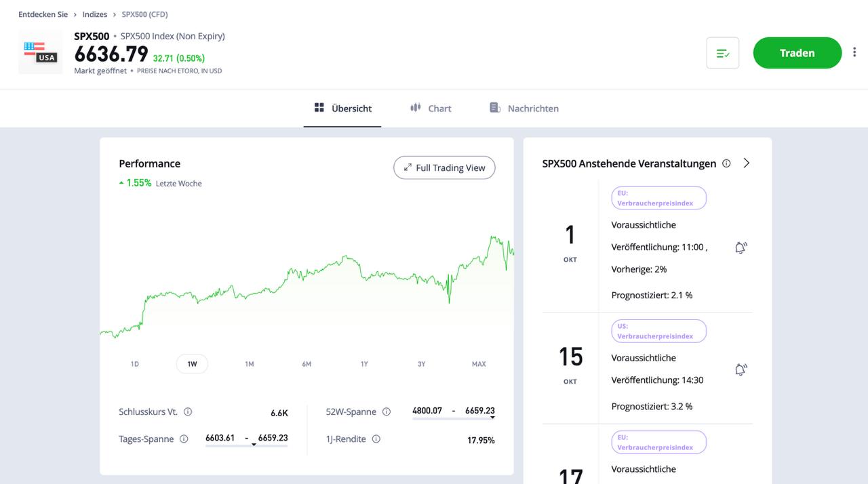Click info icon next to Schlusskurs Vt.
This screenshot has height=484, width=868.
tap(188, 411)
